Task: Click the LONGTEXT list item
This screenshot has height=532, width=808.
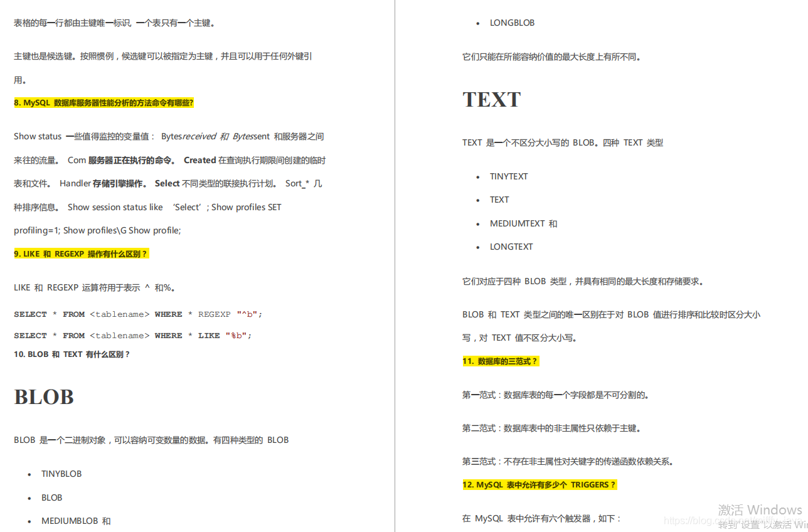Action: click(x=511, y=247)
